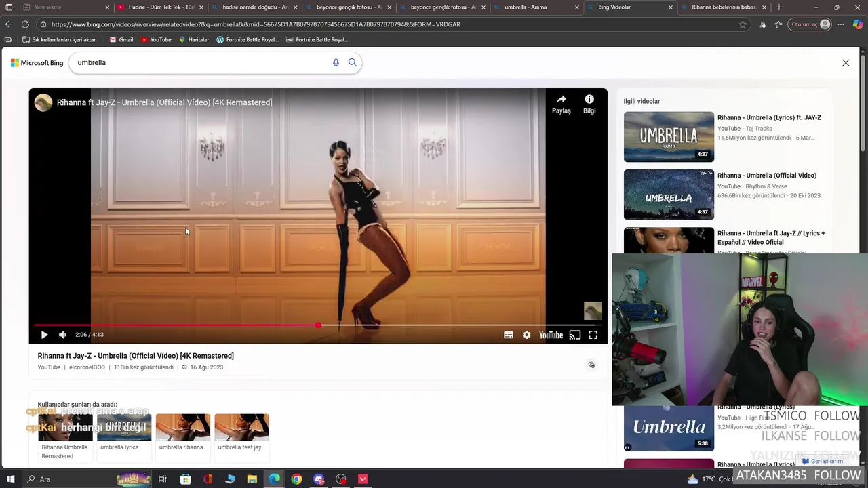Viewport: 868px width, 488px height.
Task: Open video on YouTube via logo
Action: [551, 335]
